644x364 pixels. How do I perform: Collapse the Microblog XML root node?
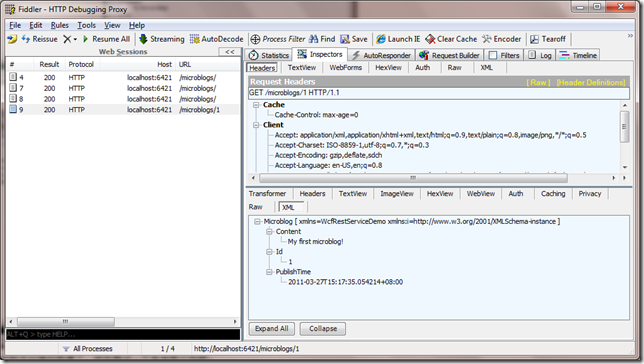[x=257, y=221]
